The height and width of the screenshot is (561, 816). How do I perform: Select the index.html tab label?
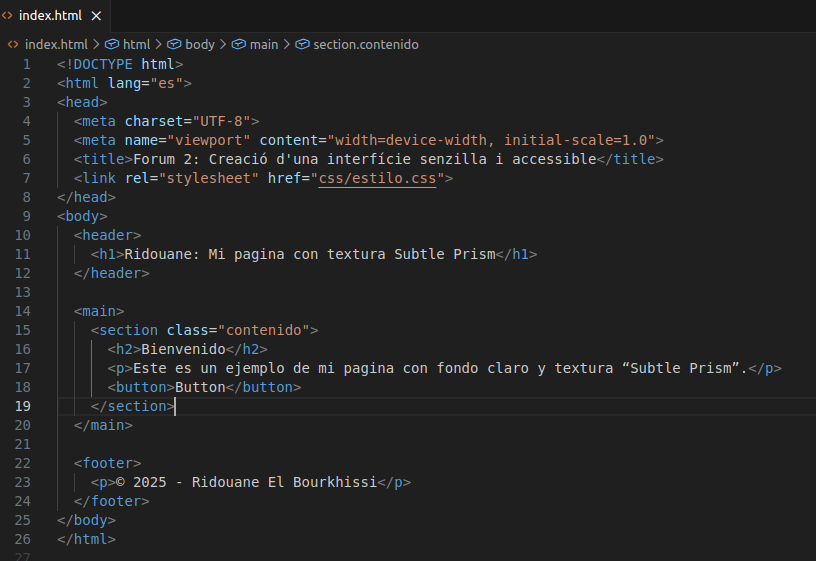51,16
